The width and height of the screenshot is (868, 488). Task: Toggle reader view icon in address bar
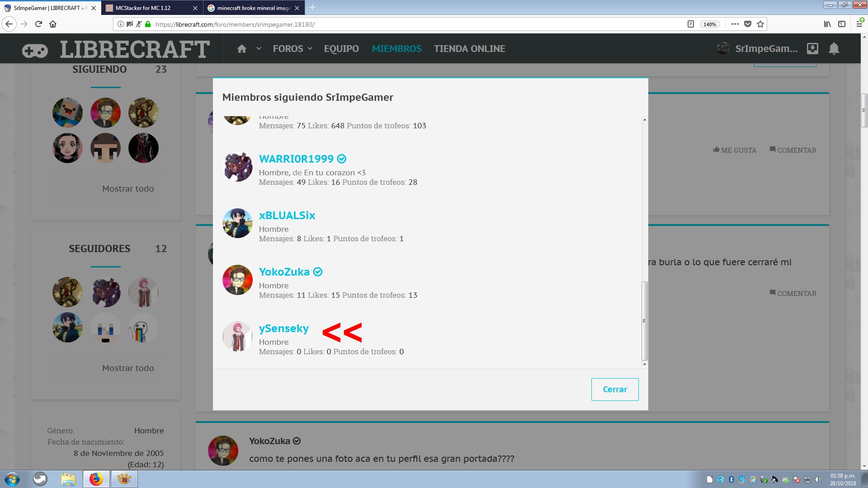point(690,24)
